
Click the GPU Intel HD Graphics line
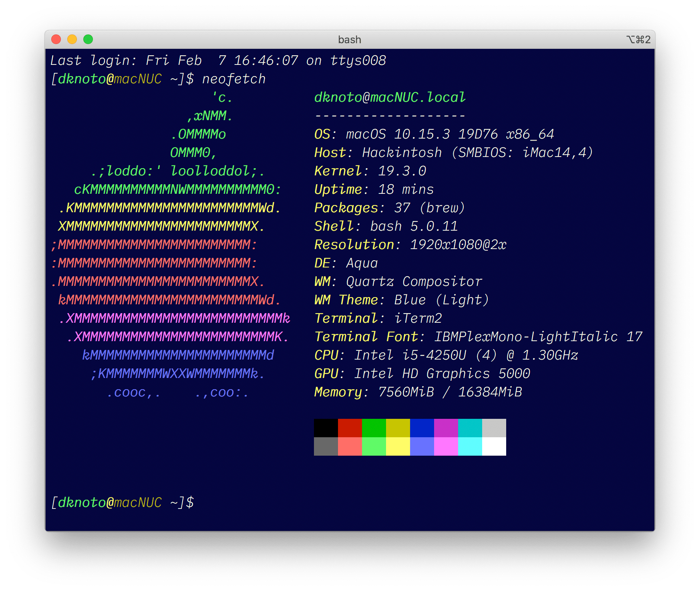point(422,374)
